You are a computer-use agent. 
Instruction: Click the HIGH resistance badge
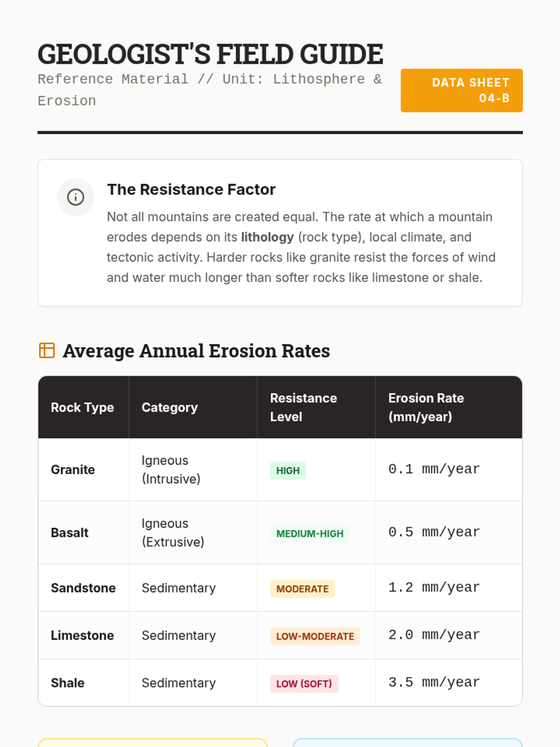(x=287, y=471)
